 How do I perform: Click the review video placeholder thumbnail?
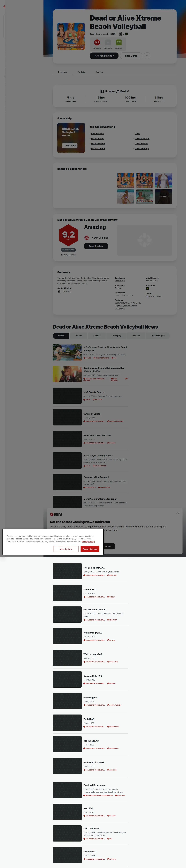pos(144,240)
